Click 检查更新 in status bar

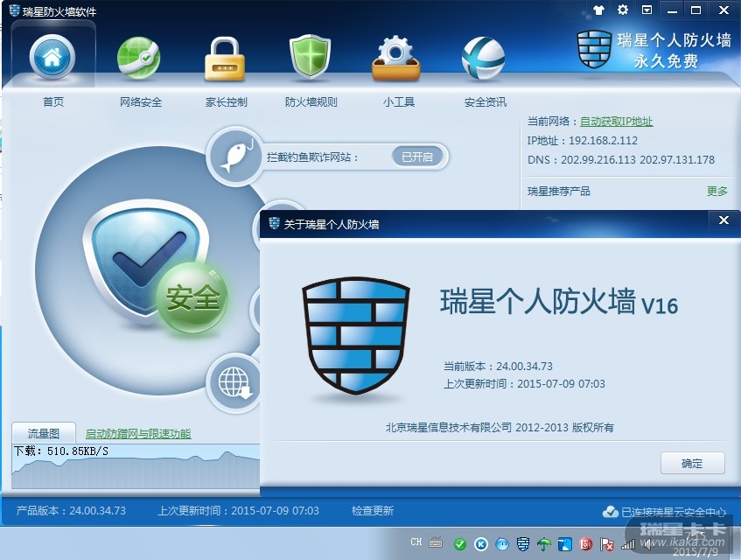click(373, 510)
